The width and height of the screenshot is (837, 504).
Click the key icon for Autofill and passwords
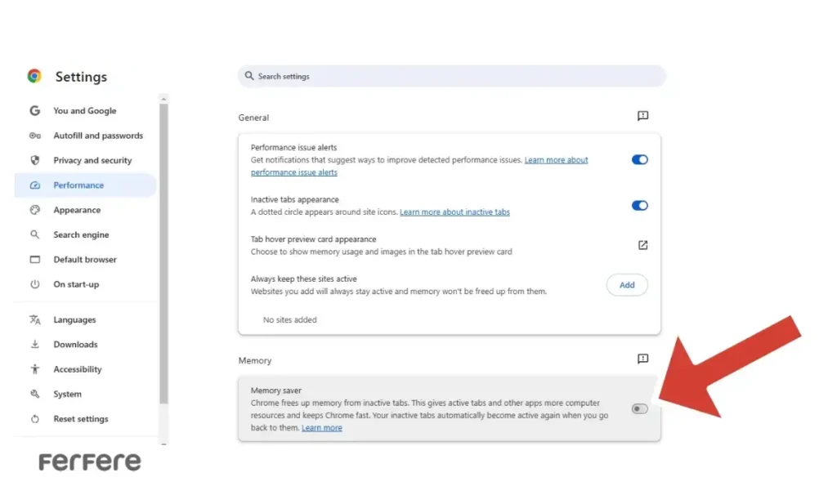(x=34, y=136)
